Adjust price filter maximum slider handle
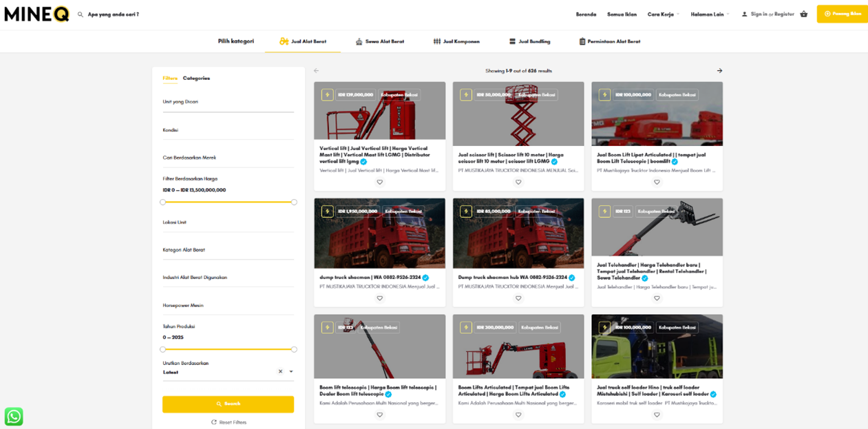This screenshot has height=429, width=868. click(294, 202)
